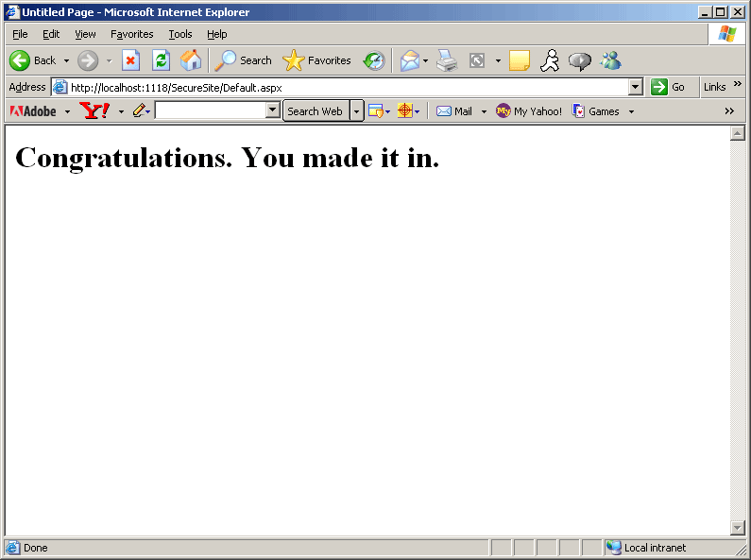Viewport: 751px width, 560px height.
Task: Open Yahoo Mail envelope button
Action: pyautogui.click(x=454, y=111)
